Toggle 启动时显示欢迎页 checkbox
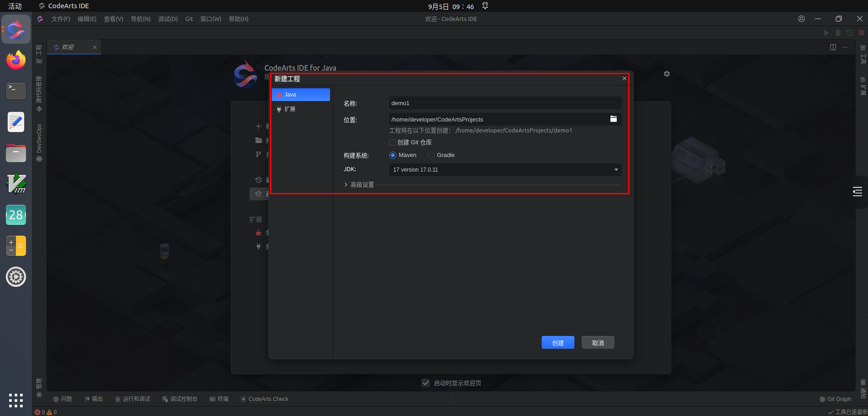Image resolution: width=868 pixels, height=416 pixels. pos(426,383)
